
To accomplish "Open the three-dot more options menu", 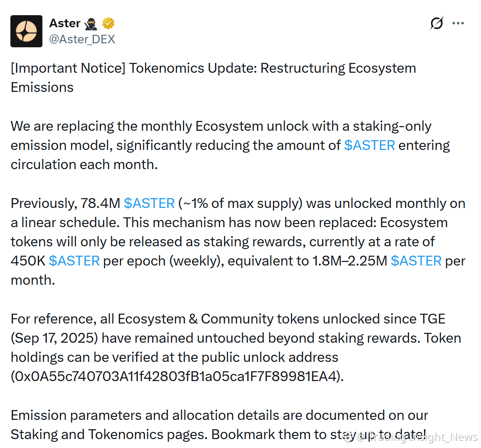I will coord(458,23).
